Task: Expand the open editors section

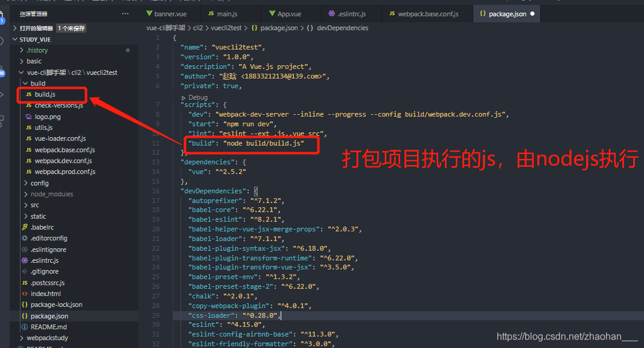Action: pyautogui.click(x=14, y=28)
